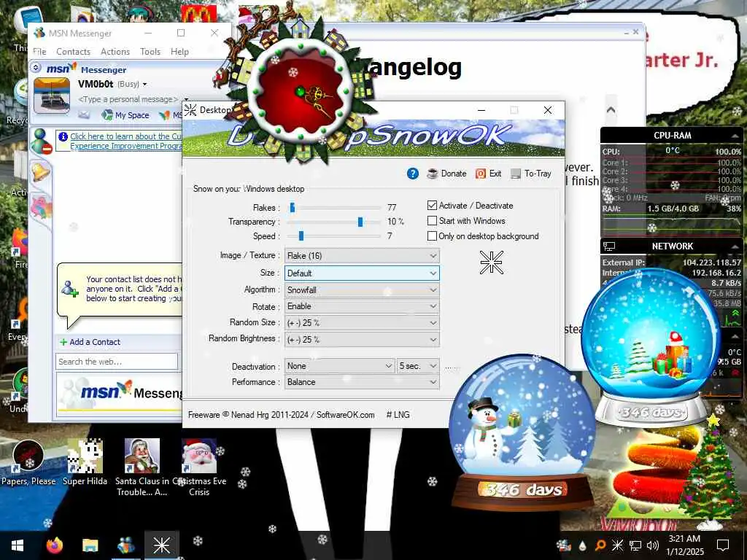Screen dimensions: 747x560
Task: Open the Random Size dropdown
Action: (x=362, y=323)
